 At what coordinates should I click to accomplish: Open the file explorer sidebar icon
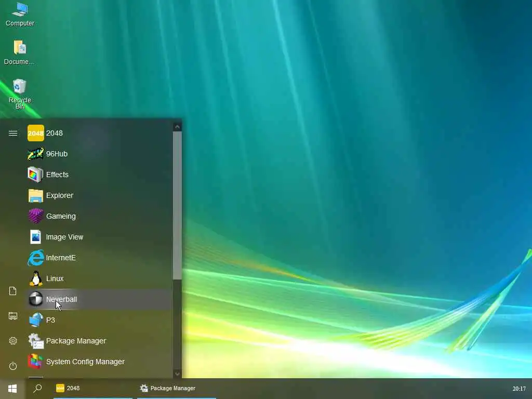[x=13, y=316]
